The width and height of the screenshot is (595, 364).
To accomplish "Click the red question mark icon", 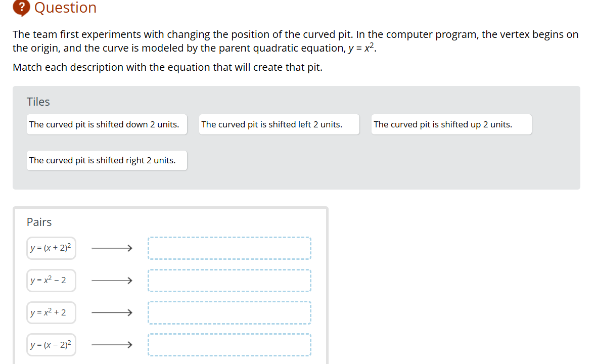I will pos(22,7).
